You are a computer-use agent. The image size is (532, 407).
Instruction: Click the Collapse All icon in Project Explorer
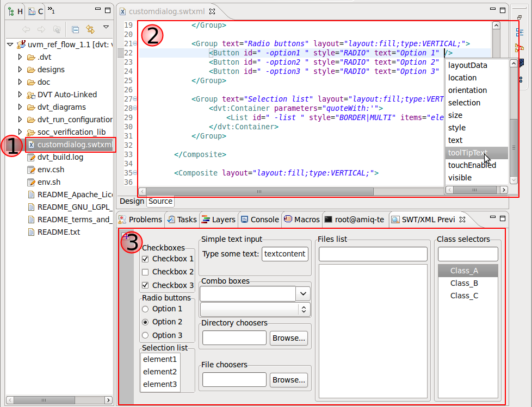tap(75, 29)
